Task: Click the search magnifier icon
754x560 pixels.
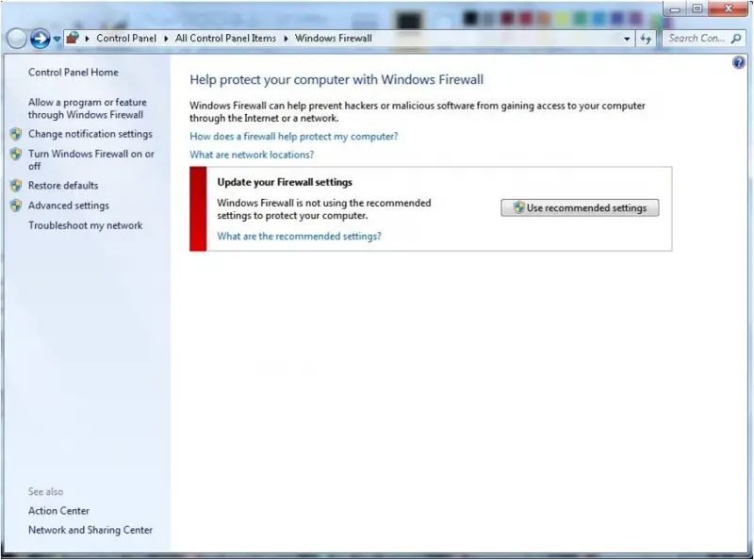Action: pyautogui.click(x=736, y=39)
